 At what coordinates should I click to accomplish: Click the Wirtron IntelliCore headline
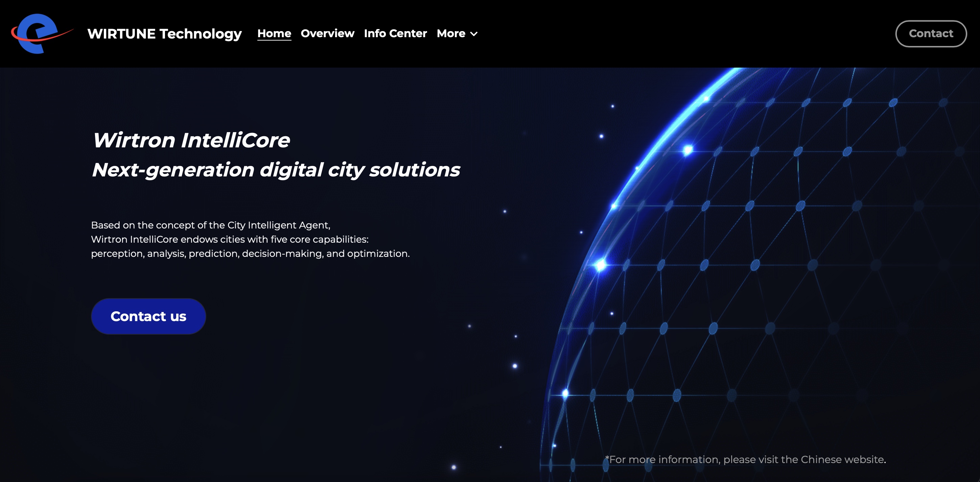tap(191, 140)
